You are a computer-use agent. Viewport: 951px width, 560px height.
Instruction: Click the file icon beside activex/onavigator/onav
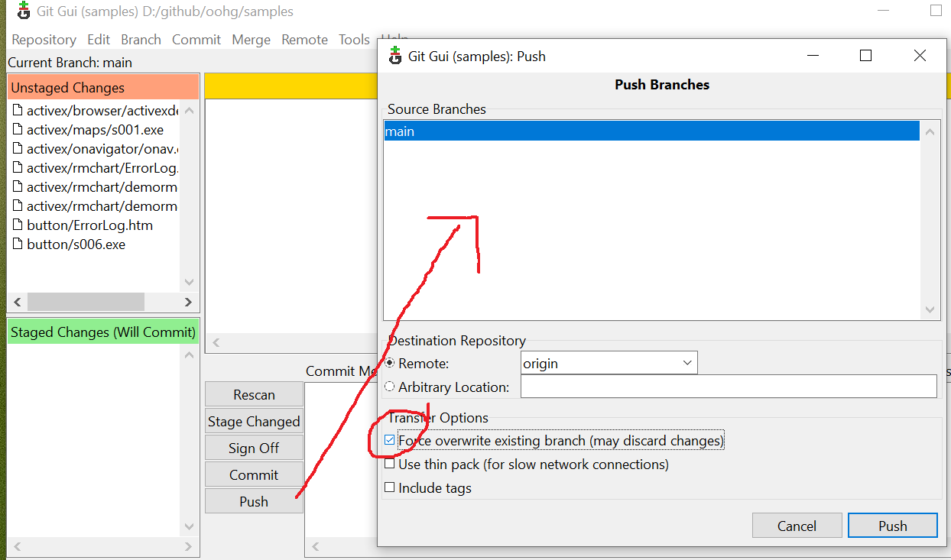click(x=18, y=149)
